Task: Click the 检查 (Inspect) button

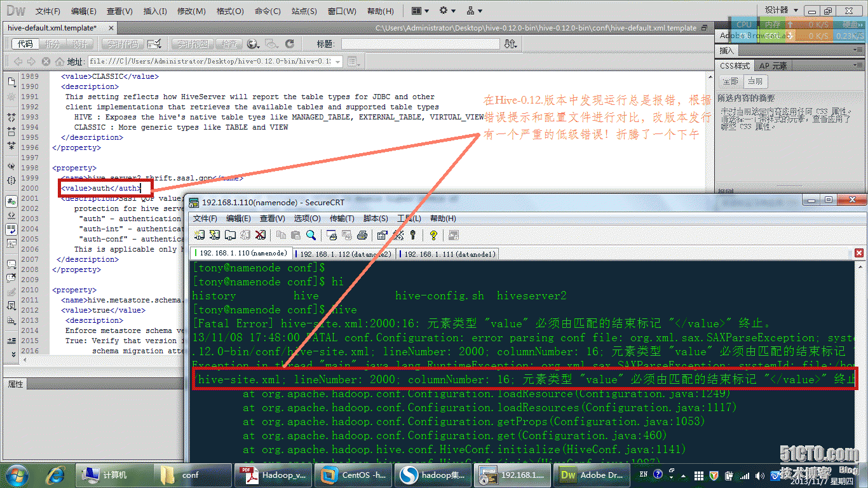Action: coord(229,44)
